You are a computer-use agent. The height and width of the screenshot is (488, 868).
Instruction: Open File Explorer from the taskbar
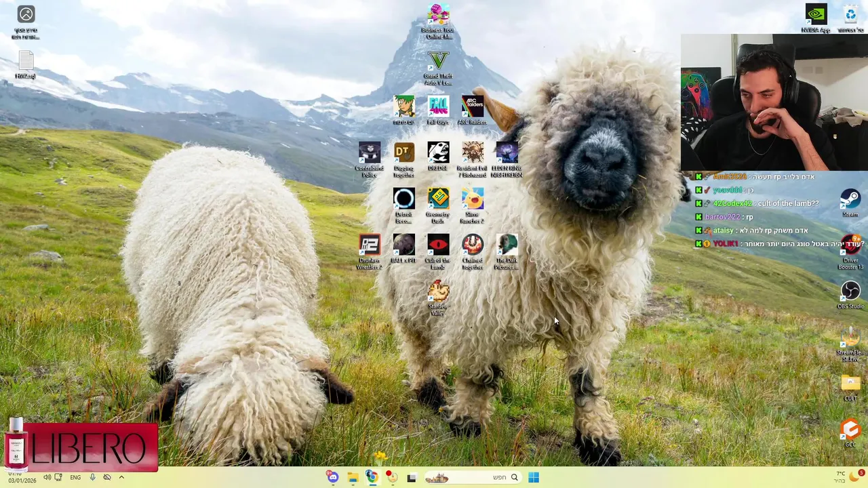(x=353, y=478)
